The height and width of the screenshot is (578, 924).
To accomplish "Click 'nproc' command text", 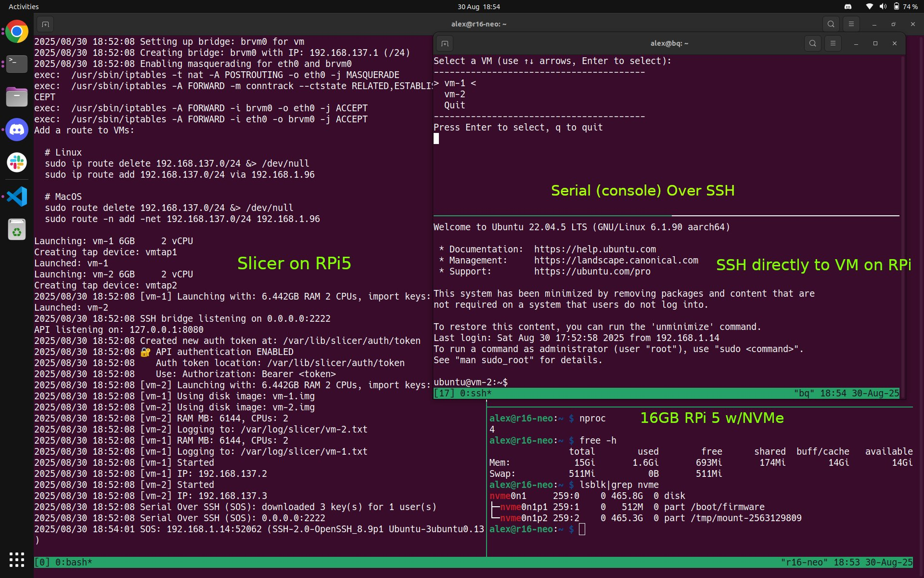I will 592,419.
